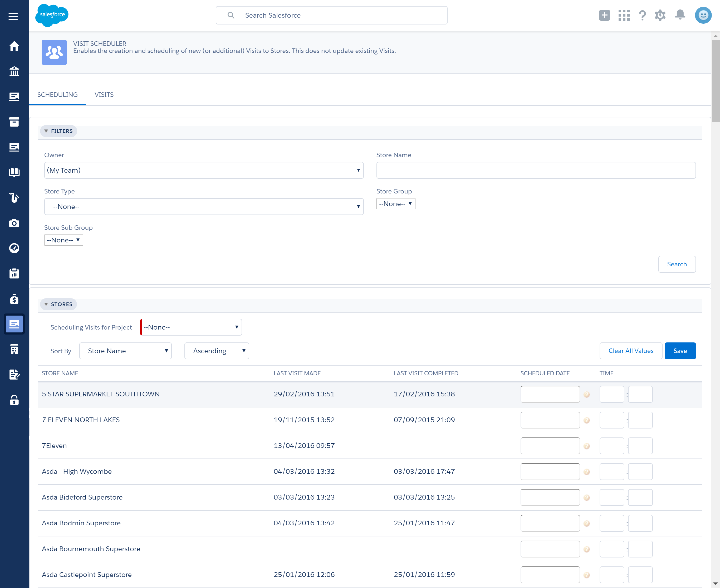
Task: Click the Store Name filter input
Action: pyautogui.click(x=536, y=170)
